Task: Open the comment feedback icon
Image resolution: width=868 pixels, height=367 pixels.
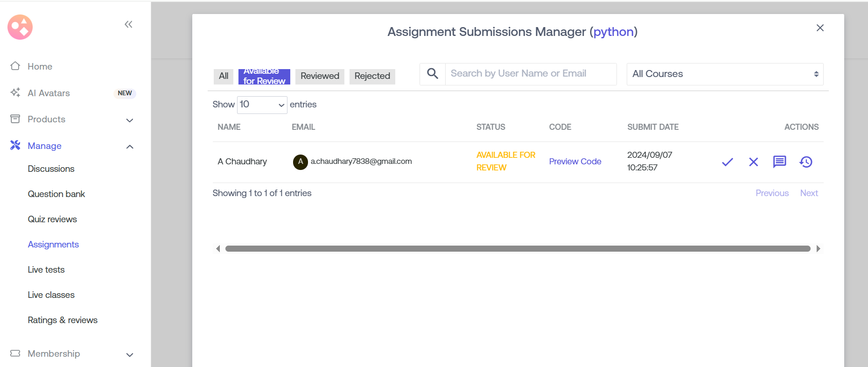Action: 779,162
